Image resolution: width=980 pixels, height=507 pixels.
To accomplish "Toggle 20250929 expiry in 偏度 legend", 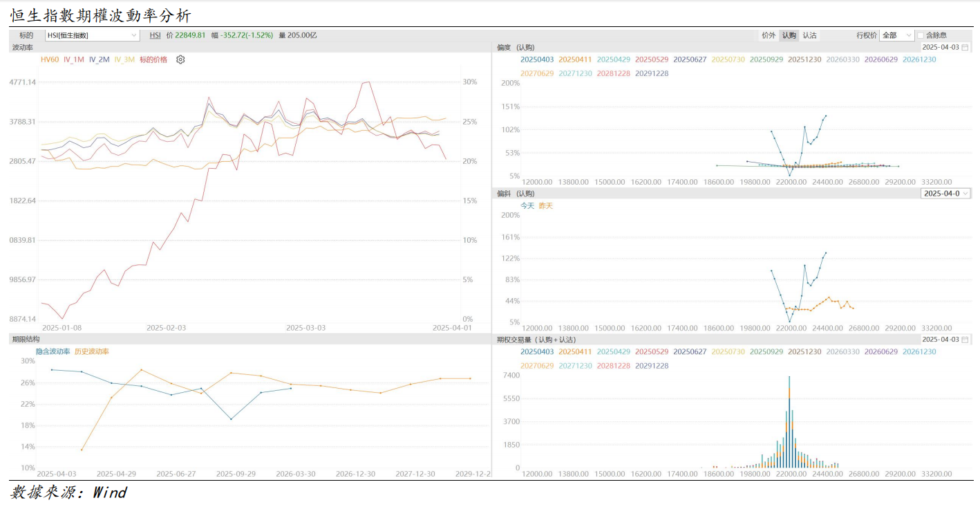I will [x=766, y=59].
